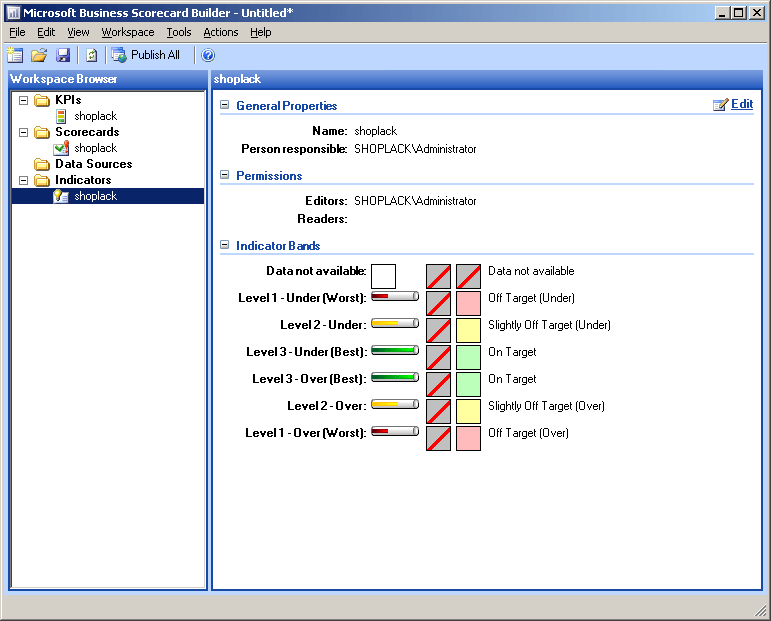771x621 pixels.
Task: Click the Level 2 - Under slashed text-color swatch
Action: (x=439, y=330)
